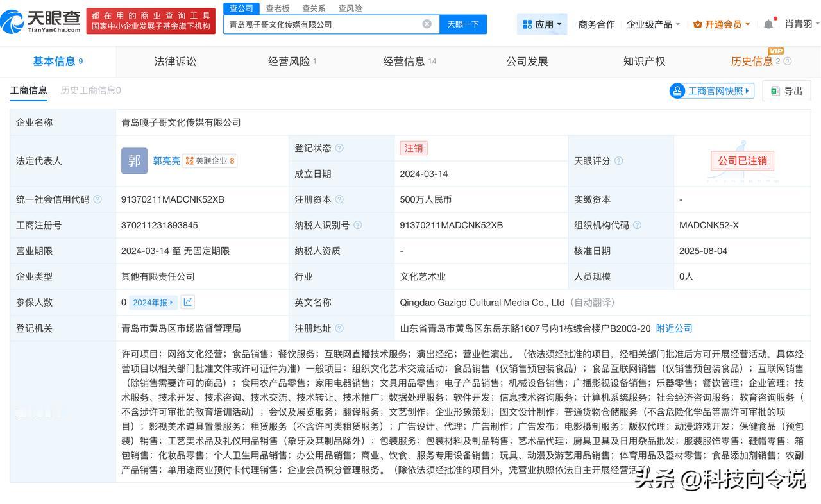
Task: Open help icon beside 纳税人识别号
Action: click(358, 225)
